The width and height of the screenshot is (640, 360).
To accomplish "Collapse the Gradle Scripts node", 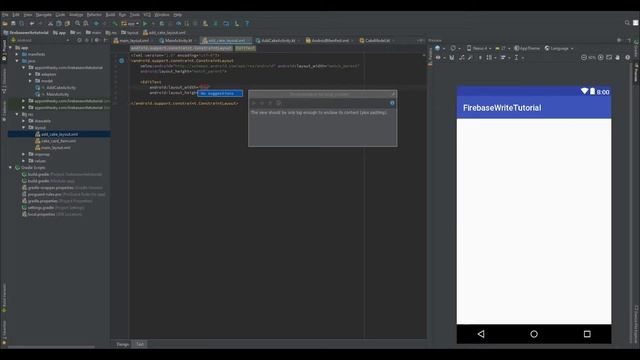I will 10,168.
